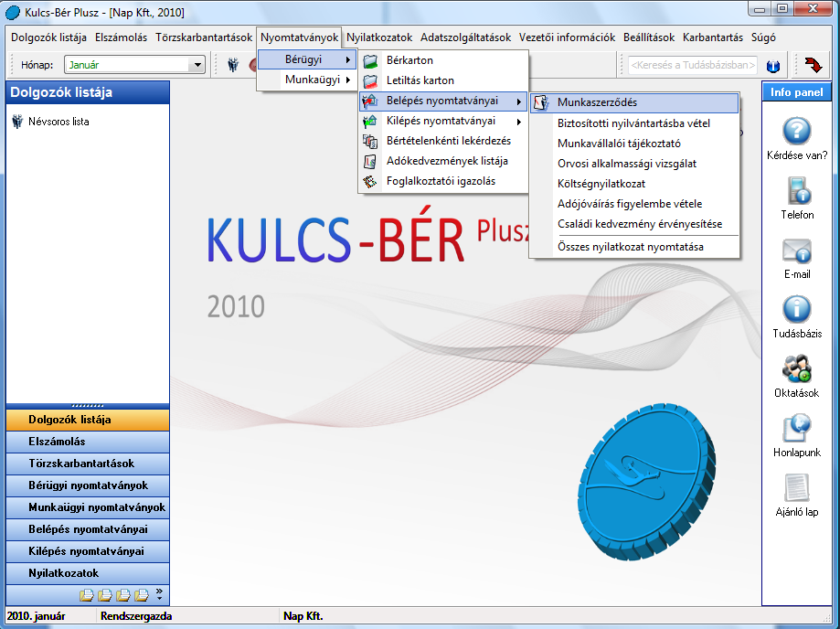Viewport: 840px width, 629px height.
Task: Open the Nyomtatványok menu
Action: click(299, 37)
